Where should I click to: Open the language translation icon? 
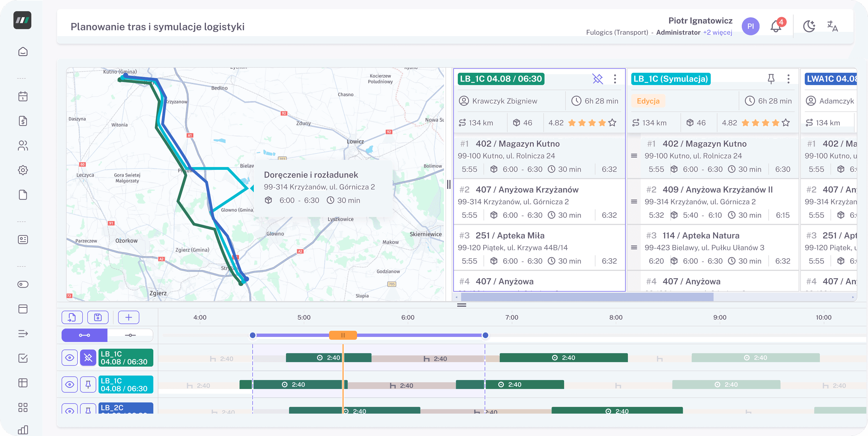(832, 26)
